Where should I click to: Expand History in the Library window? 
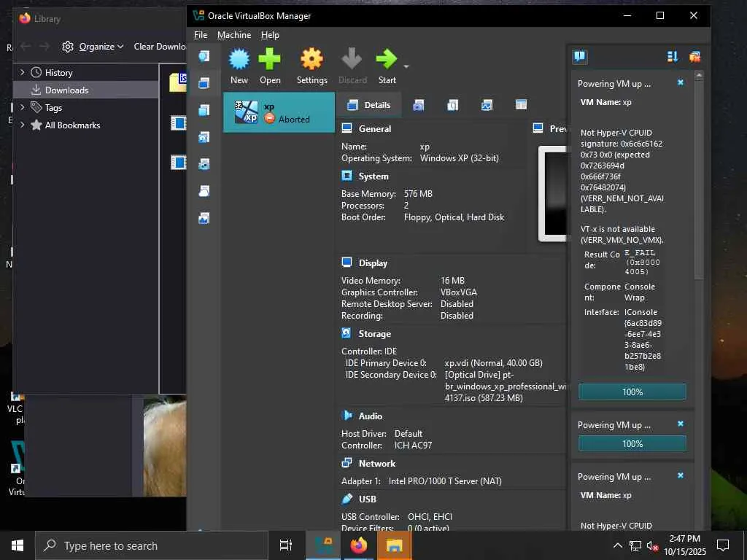(x=22, y=72)
